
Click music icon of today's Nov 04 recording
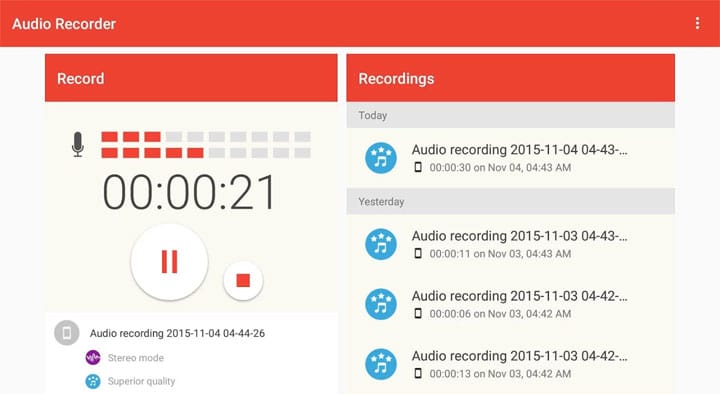(x=381, y=158)
